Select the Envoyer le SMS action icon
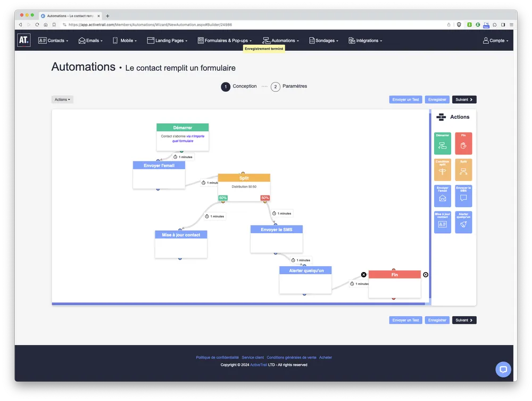This screenshot has width=532, height=401. point(463,195)
